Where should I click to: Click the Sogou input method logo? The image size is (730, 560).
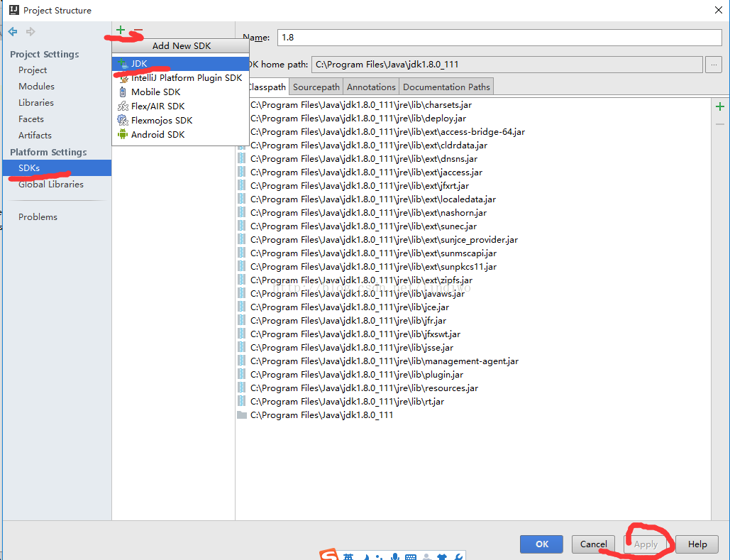329,554
